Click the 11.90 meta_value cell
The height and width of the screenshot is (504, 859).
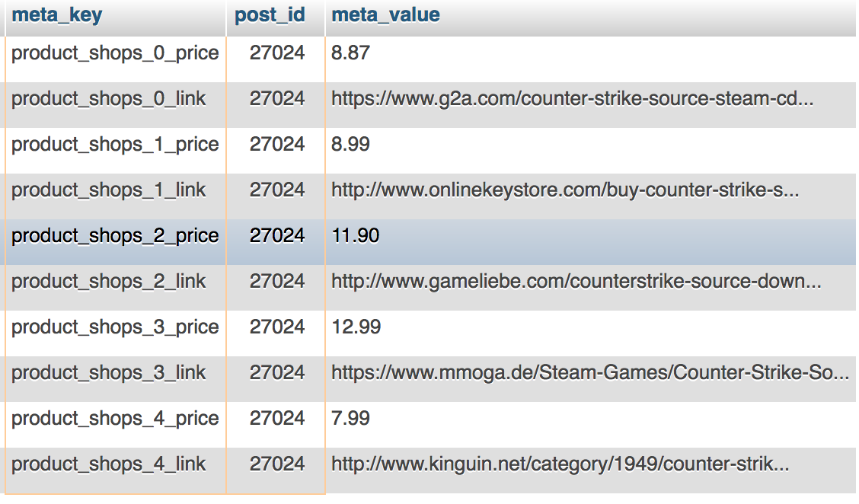tap(591, 241)
